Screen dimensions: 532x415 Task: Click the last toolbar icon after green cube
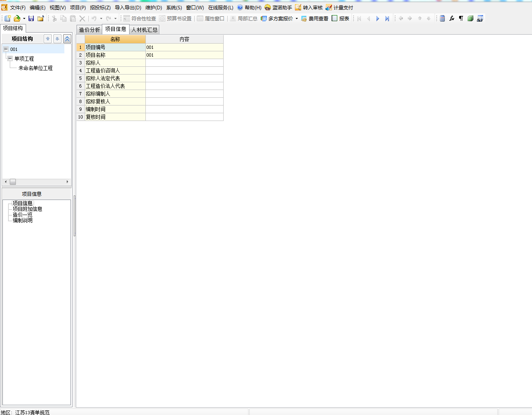pos(480,18)
